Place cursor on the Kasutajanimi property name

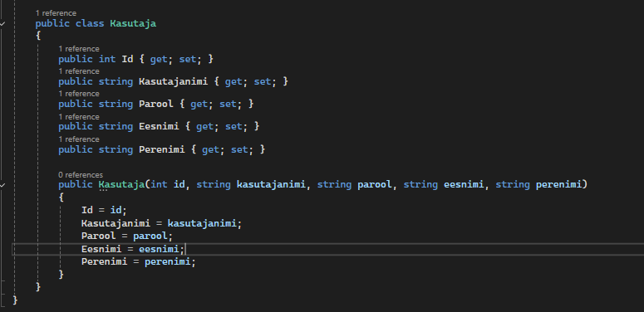[x=174, y=81]
